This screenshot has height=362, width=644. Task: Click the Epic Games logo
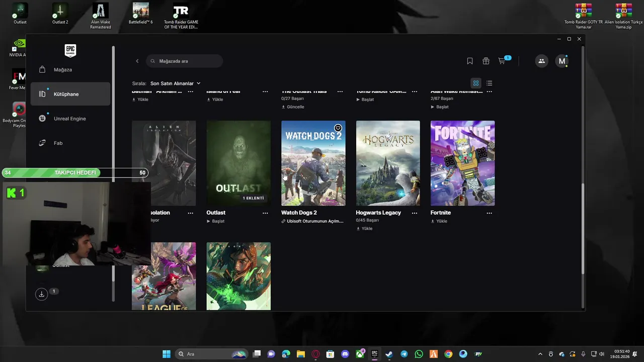click(70, 50)
